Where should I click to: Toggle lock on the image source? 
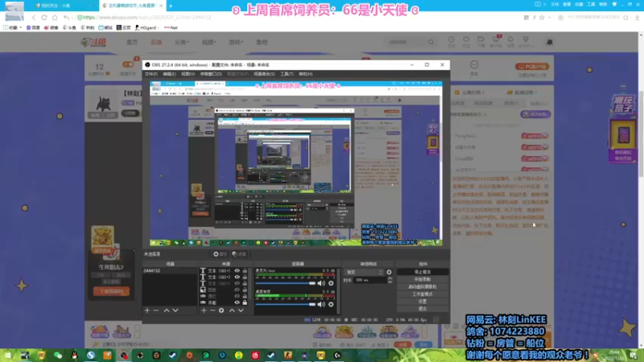(245, 290)
